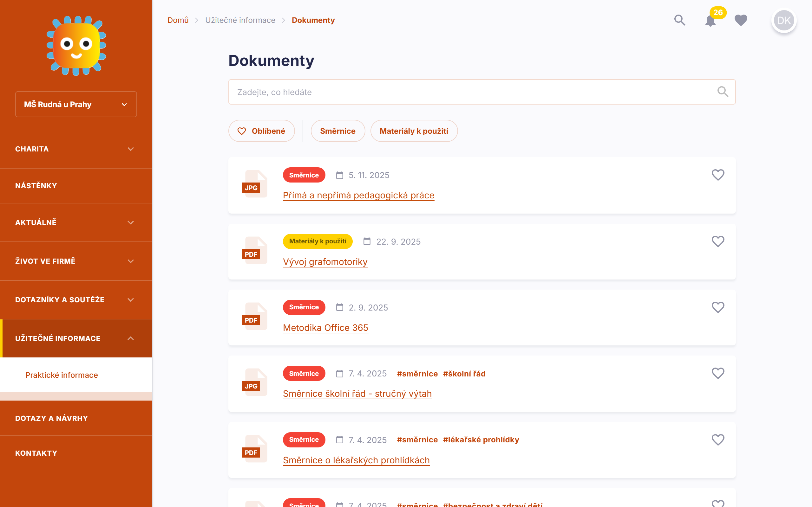Viewport: 812px width, 507px height.
Task: Open the DK user avatar
Action: pos(783,21)
